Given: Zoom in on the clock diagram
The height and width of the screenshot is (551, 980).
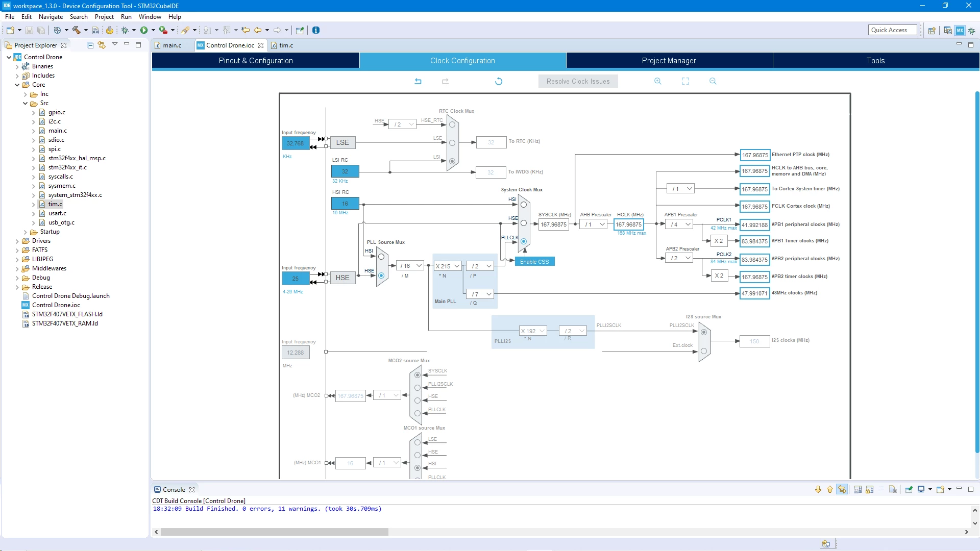Looking at the screenshot, I should tap(658, 81).
